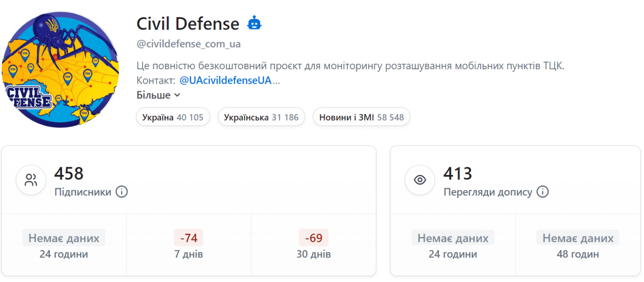Open the Civil Defense channel avatar
644x282 pixels.
(x=60, y=70)
